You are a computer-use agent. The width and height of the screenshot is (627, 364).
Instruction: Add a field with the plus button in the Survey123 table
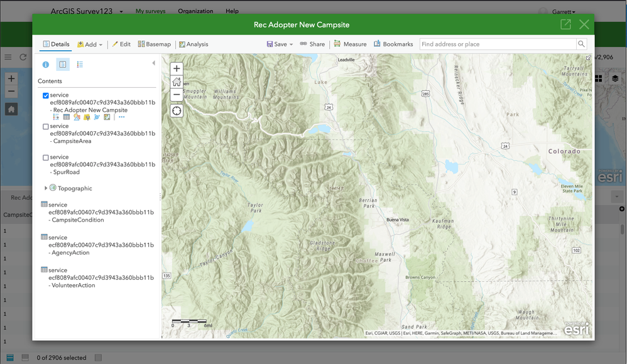[x=622, y=209]
